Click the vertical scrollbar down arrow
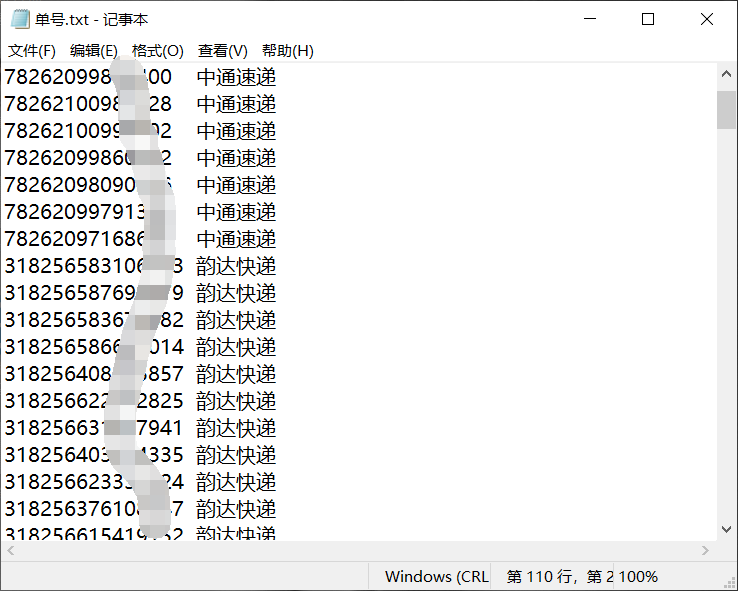This screenshot has height=591, width=738. click(726, 529)
